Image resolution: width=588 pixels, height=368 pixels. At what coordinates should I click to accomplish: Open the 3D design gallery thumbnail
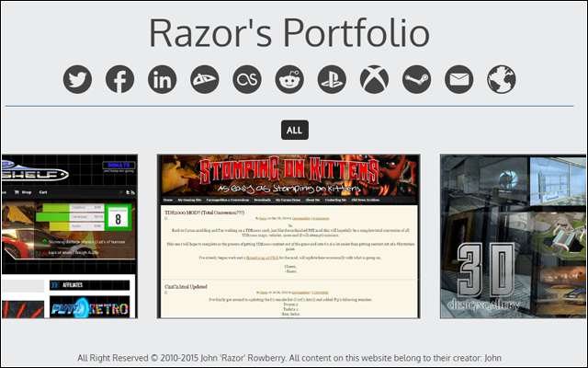513,236
